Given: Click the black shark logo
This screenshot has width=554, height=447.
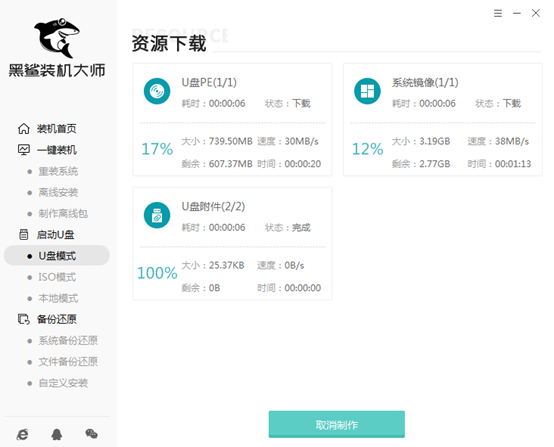Looking at the screenshot, I should [57, 38].
